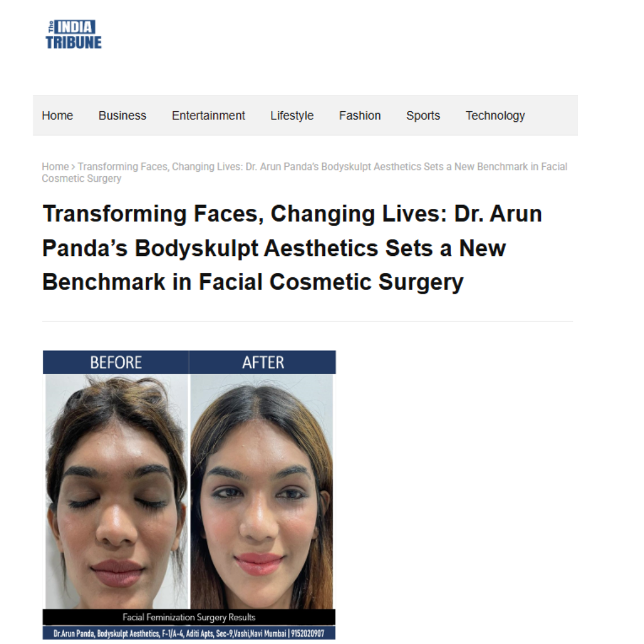Click the Home breadcrumb link
The image size is (644, 644).
click(x=55, y=167)
